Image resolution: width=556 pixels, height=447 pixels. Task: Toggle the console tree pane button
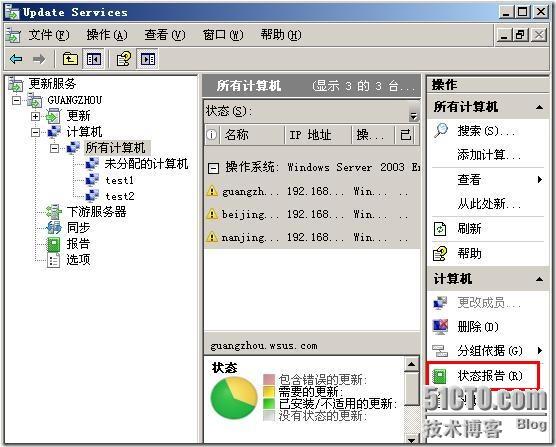point(93,59)
